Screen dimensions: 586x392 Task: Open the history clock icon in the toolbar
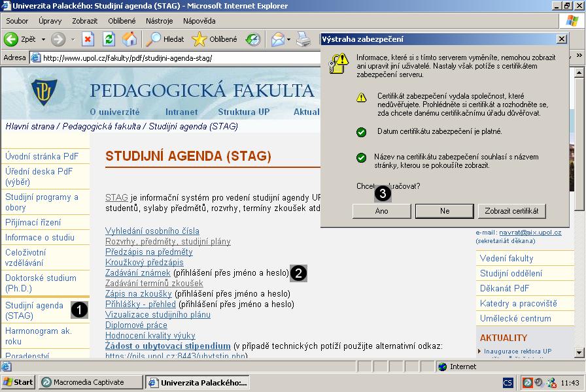click(253, 39)
